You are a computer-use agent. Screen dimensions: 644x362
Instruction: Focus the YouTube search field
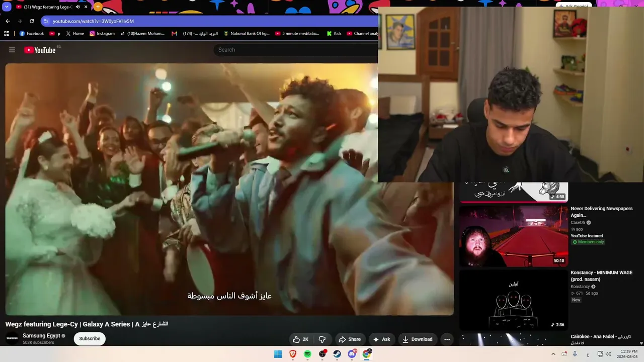[x=297, y=50]
